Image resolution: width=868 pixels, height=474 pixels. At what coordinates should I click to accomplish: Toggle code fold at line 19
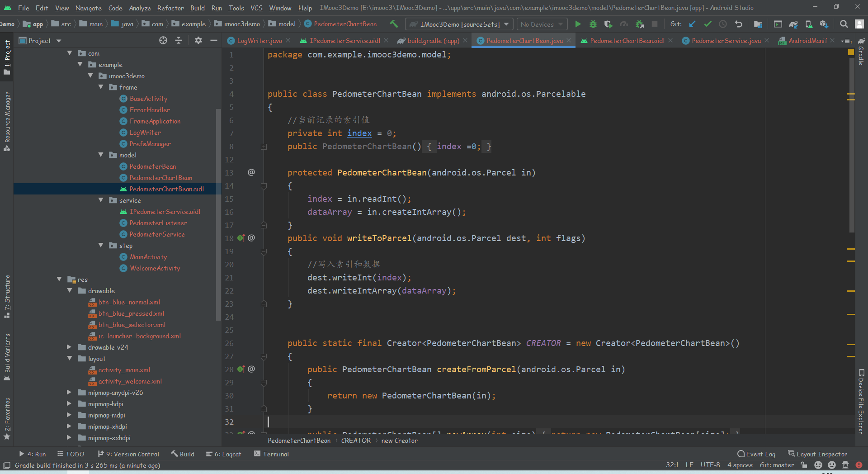(x=264, y=251)
